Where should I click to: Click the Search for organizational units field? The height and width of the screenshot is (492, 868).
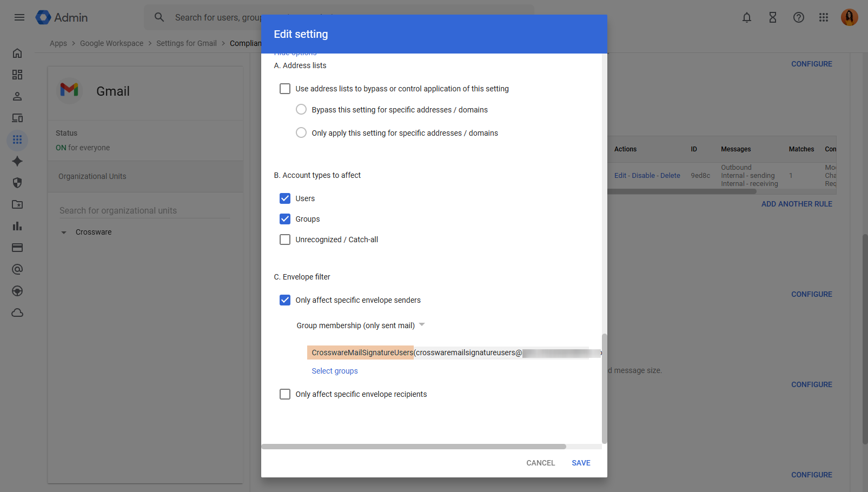pyautogui.click(x=144, y=210)
